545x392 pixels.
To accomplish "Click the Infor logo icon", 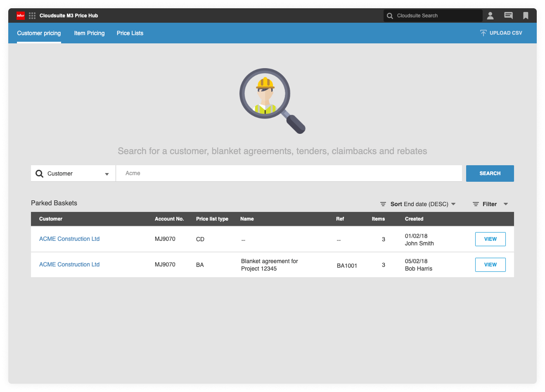I will coord(21,16).
